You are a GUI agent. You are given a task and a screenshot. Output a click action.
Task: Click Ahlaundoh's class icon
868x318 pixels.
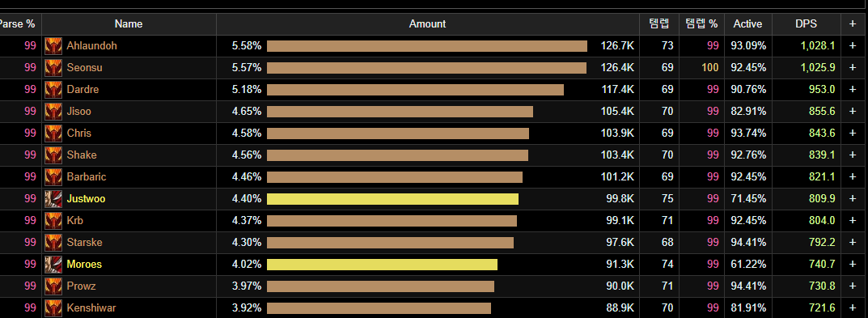tap(53, 46)
